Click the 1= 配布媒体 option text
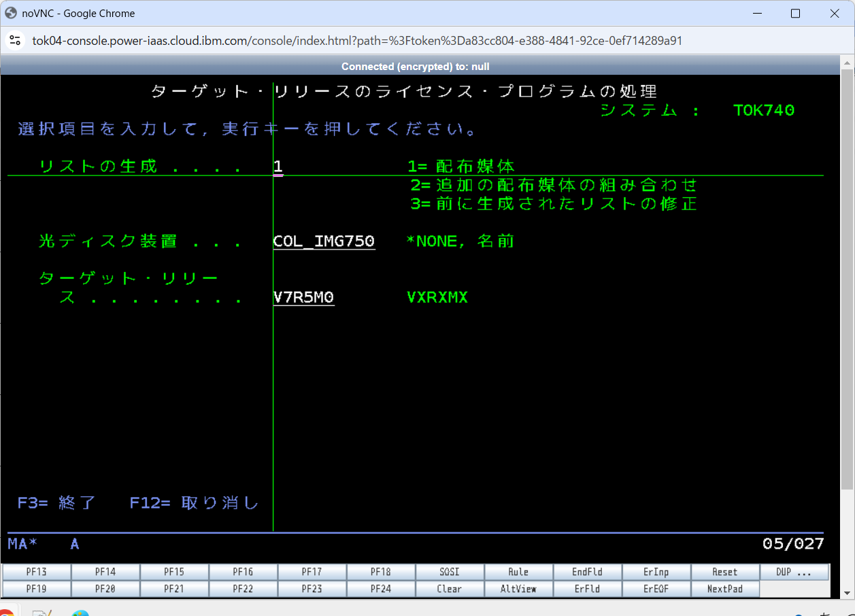This screenshot has width=855, height=616. point(461,167)
